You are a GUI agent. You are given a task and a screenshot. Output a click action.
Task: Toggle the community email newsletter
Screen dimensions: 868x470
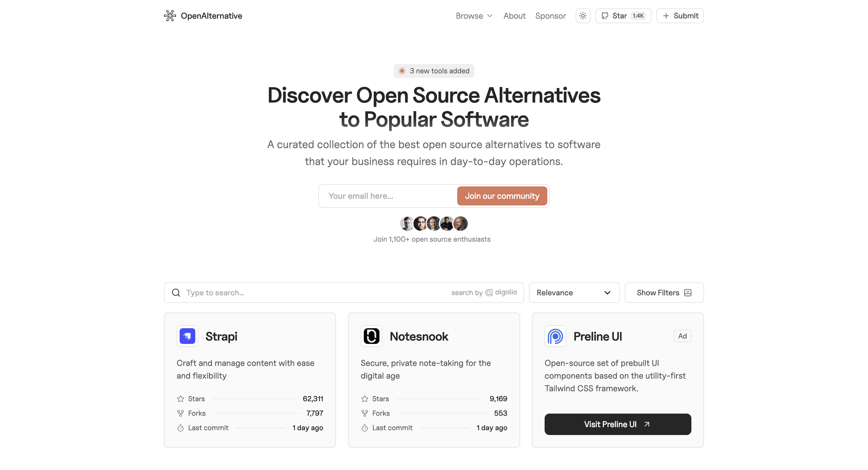[502, 196]
